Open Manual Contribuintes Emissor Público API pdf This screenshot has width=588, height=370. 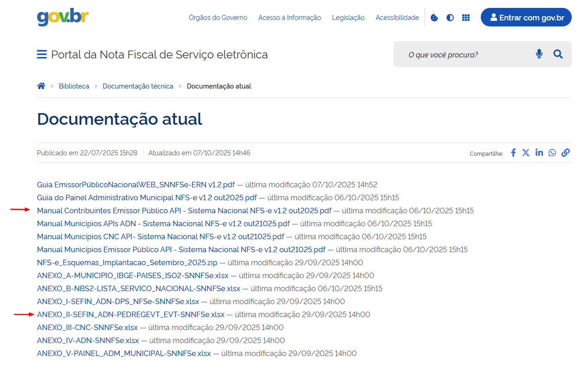(x=184, y=211)
